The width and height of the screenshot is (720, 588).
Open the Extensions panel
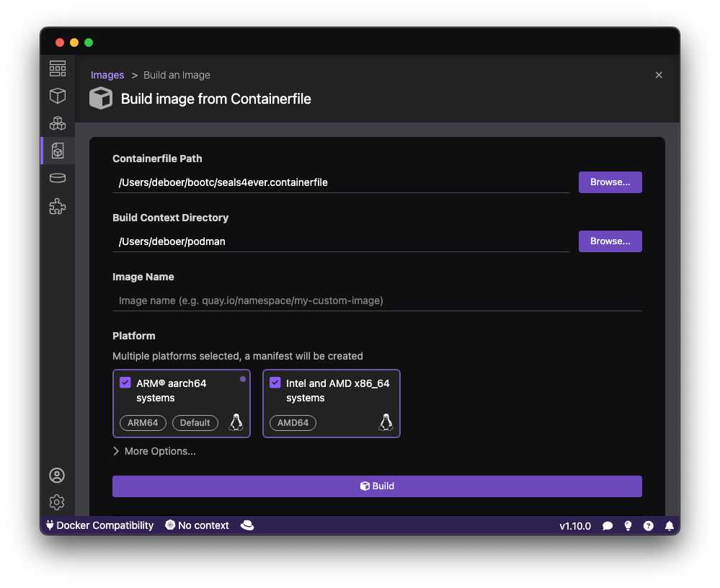pyautogui.click(x=58, y=207)
